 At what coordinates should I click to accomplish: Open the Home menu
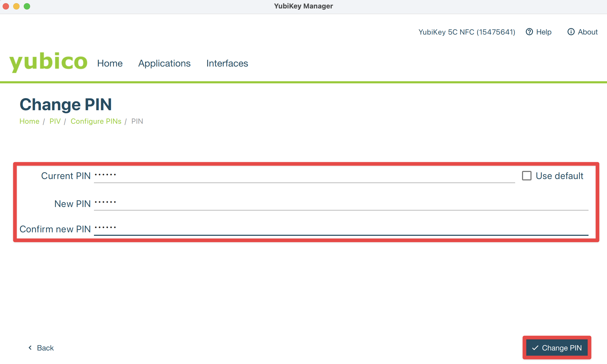[110, 63]
